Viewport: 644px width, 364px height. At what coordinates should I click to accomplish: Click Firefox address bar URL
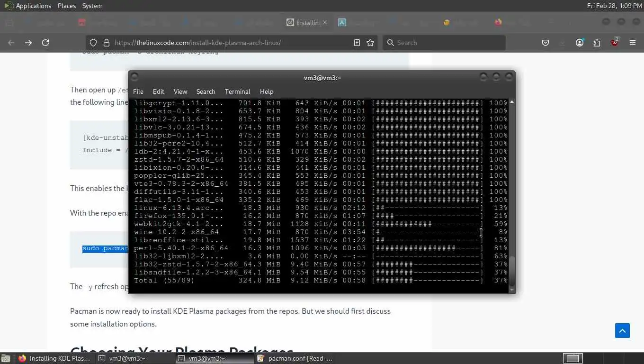[232, 43]
